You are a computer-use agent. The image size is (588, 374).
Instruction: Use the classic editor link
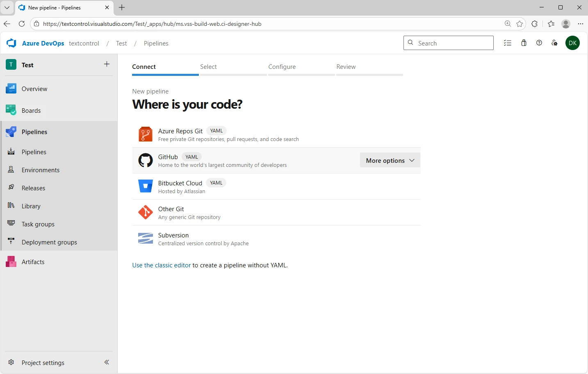coord(161,265)
